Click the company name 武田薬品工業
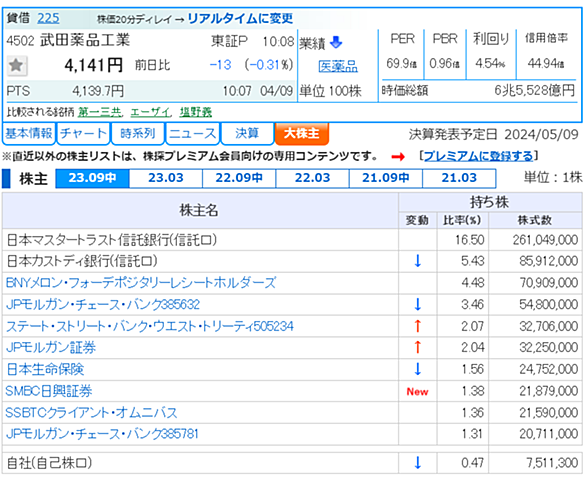Image resolution: width=586 pixels, height=480 pixels. 85,40
